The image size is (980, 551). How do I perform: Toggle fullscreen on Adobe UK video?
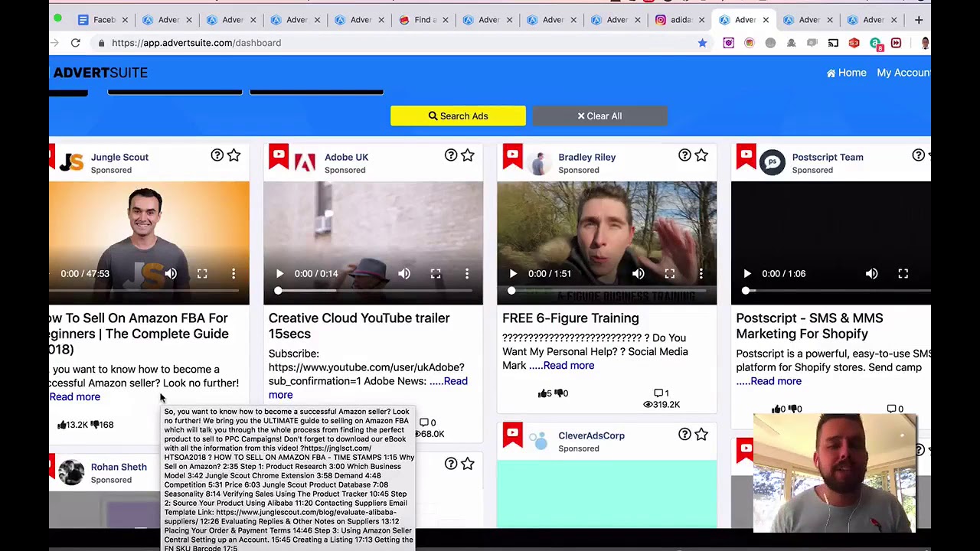pos(436,273)
